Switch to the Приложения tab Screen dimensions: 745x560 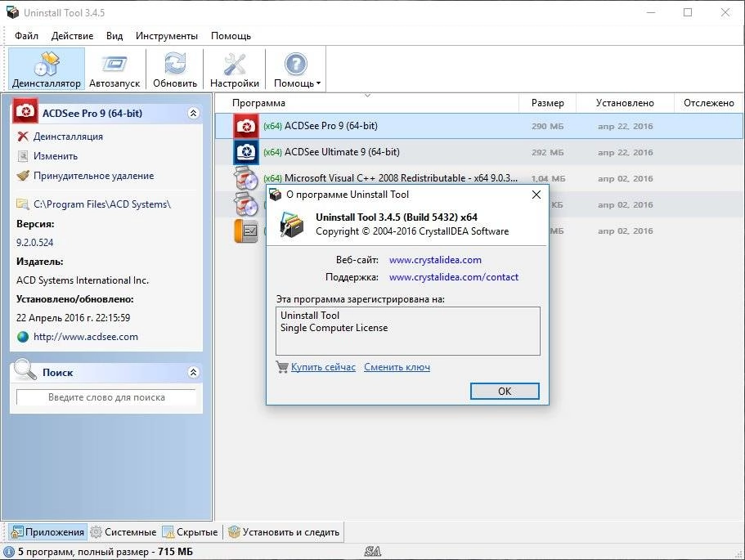coord(48,532)
